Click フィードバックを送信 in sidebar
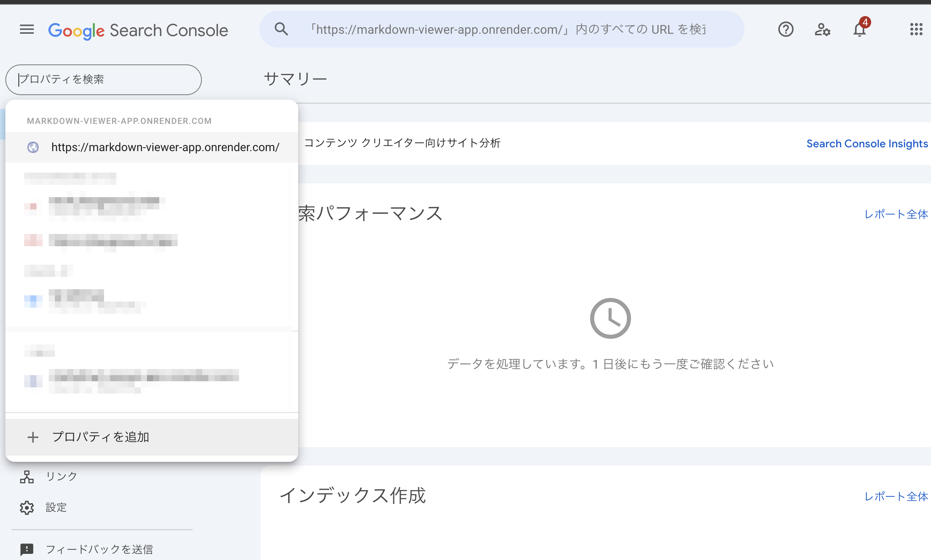The width and height of the screenshot is (931, 560). pos(99,549)
